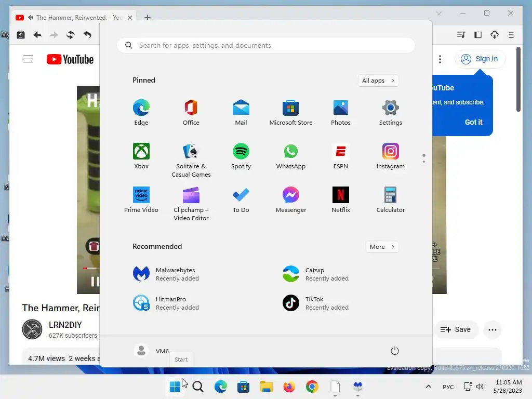The height and width of the screenshot is (399, 532).
Task: Reload the browser page
Action: pyautogui.click(x=70, y=35)
